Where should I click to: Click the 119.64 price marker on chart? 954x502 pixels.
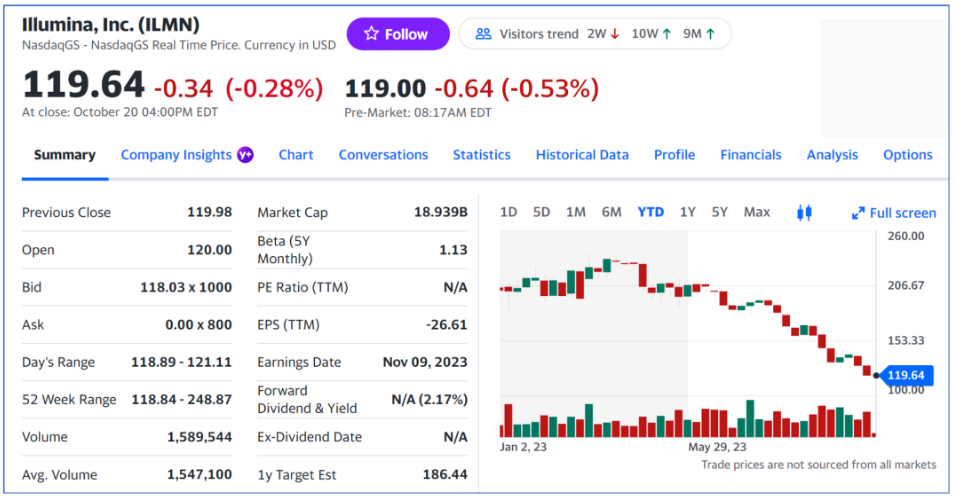click(905, 375)
